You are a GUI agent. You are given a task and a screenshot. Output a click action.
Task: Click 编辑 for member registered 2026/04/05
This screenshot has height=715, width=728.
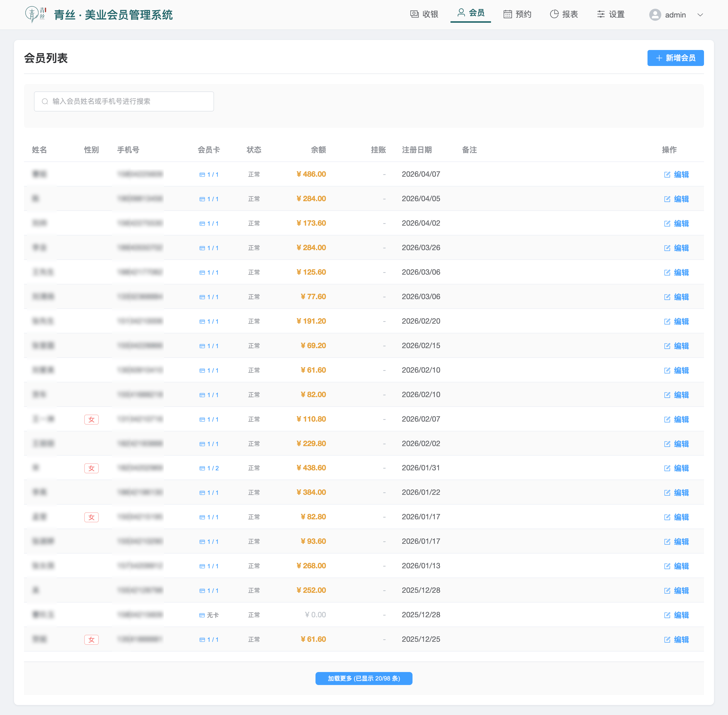point(676,199)
